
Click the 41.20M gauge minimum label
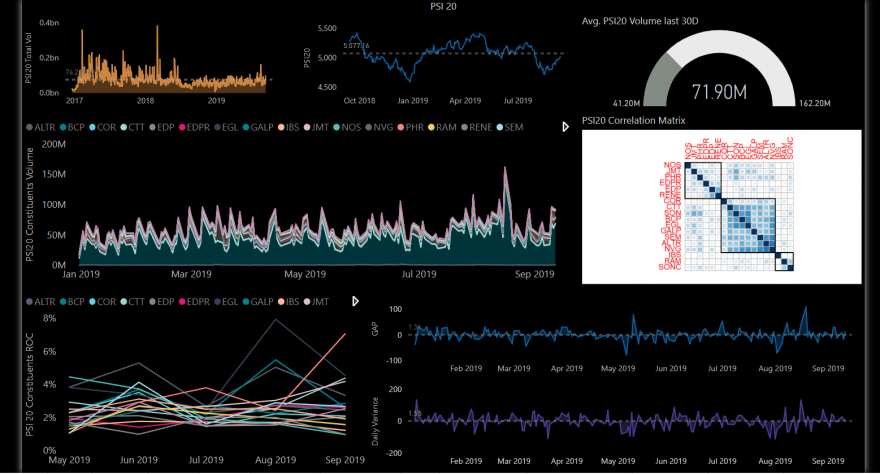point(626,103)
